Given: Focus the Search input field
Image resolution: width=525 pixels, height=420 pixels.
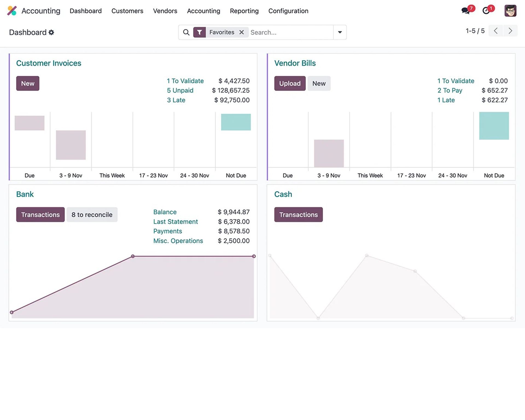Looking at the screenshot, I should pos(290,32).
